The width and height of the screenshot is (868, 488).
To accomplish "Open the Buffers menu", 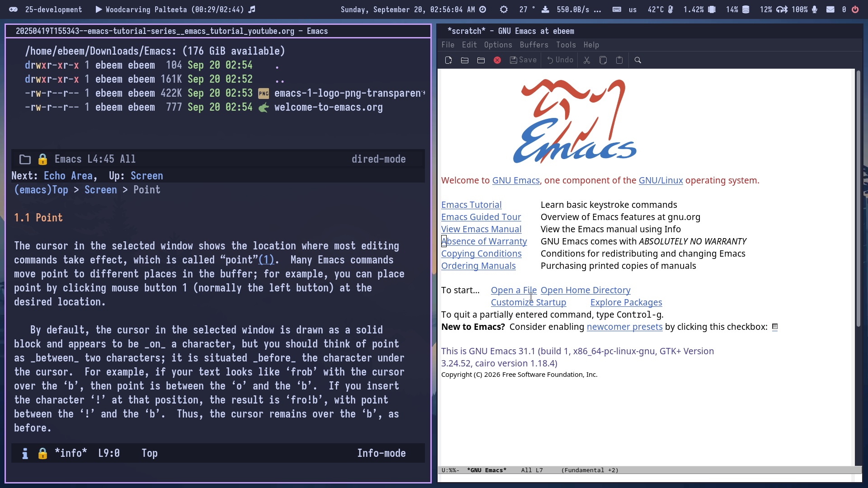I will point(534,45).
